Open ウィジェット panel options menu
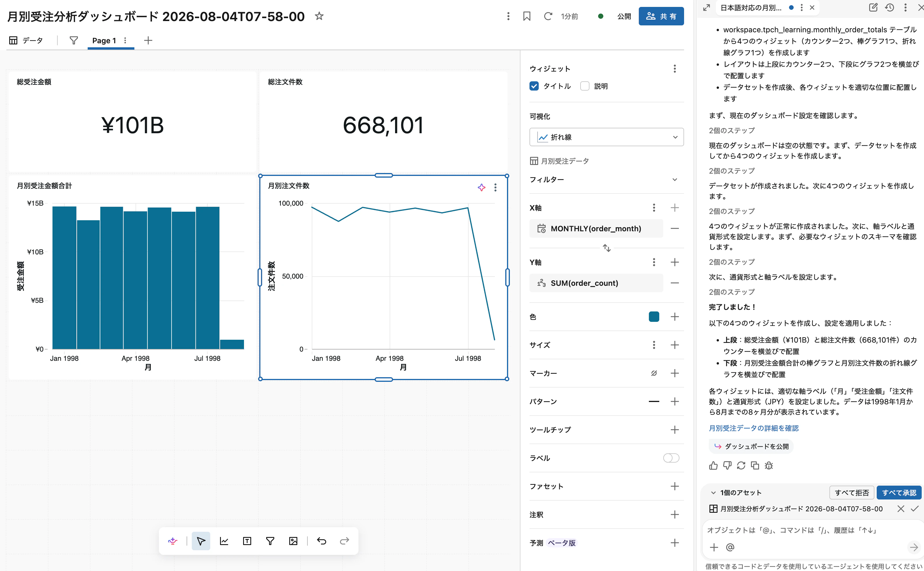The image size is (924, 571). [675, 69]
